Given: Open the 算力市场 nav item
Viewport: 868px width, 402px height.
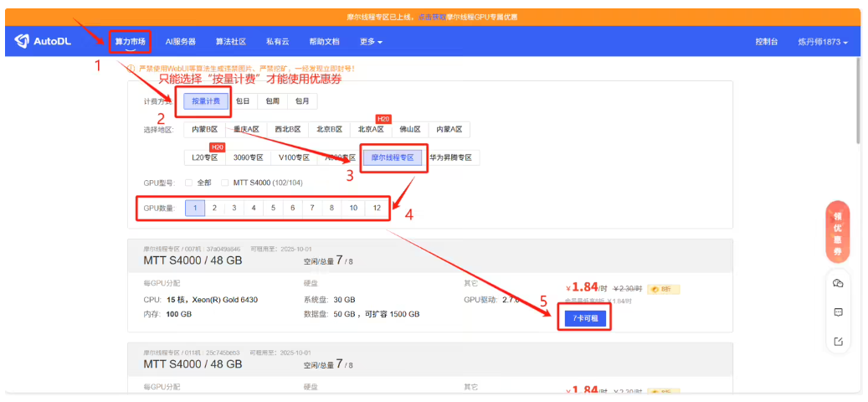Looking at the screenshot, I should (x=130, y=42).
